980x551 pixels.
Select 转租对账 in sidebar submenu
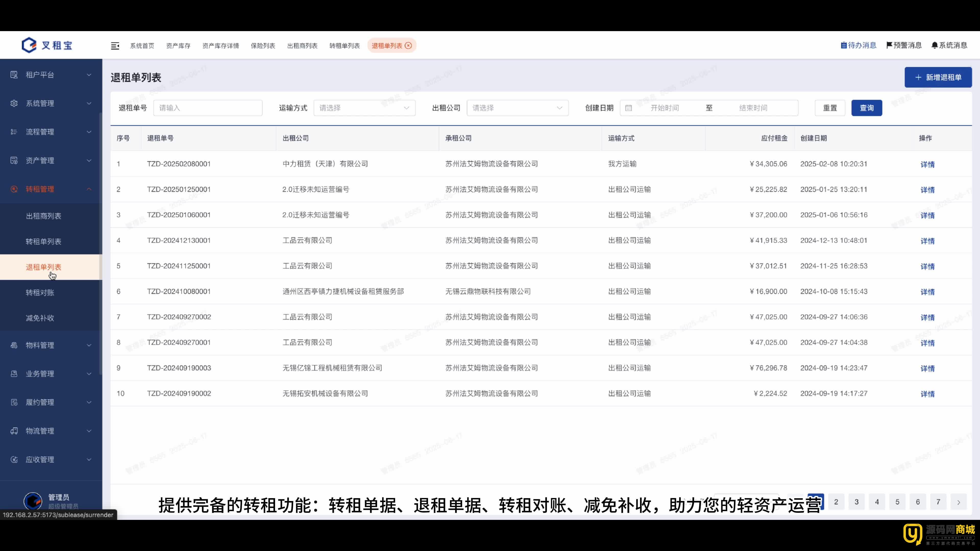coord(40,292)
